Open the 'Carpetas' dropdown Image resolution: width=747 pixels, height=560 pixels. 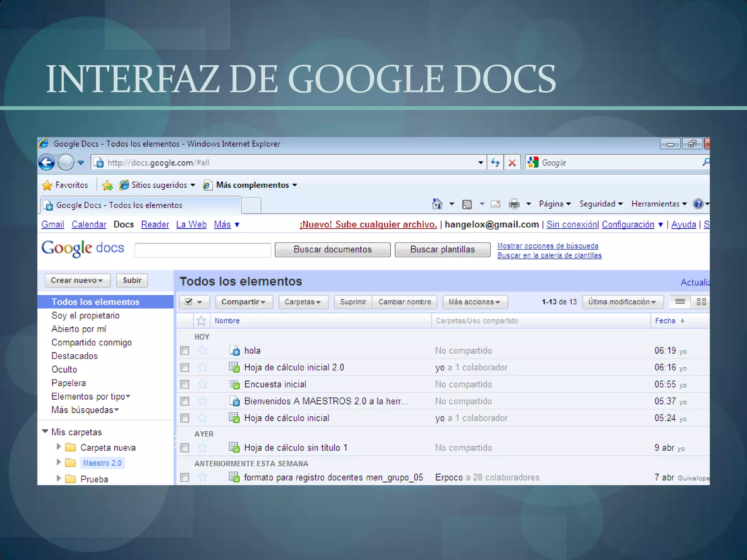pos(303,302)
